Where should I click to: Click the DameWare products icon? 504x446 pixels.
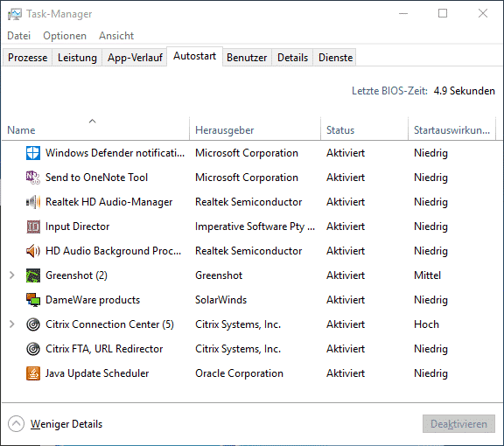pos(33,300)
